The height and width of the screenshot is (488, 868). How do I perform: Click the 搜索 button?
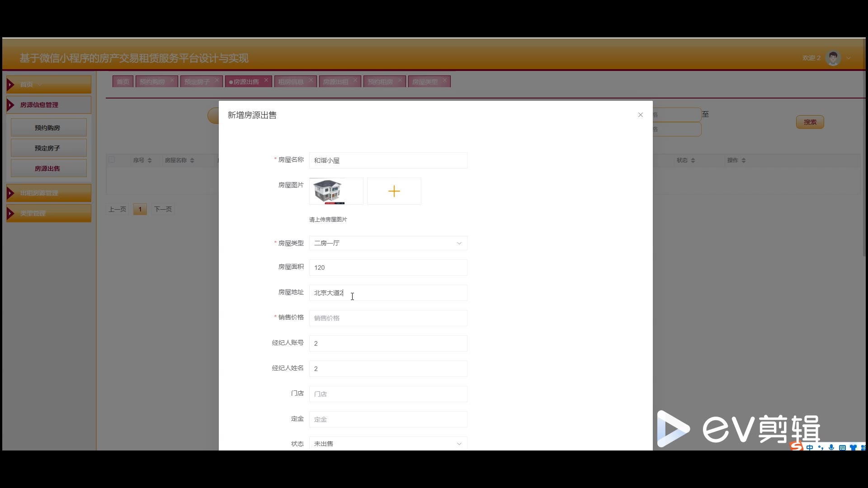tap(810, 122)
